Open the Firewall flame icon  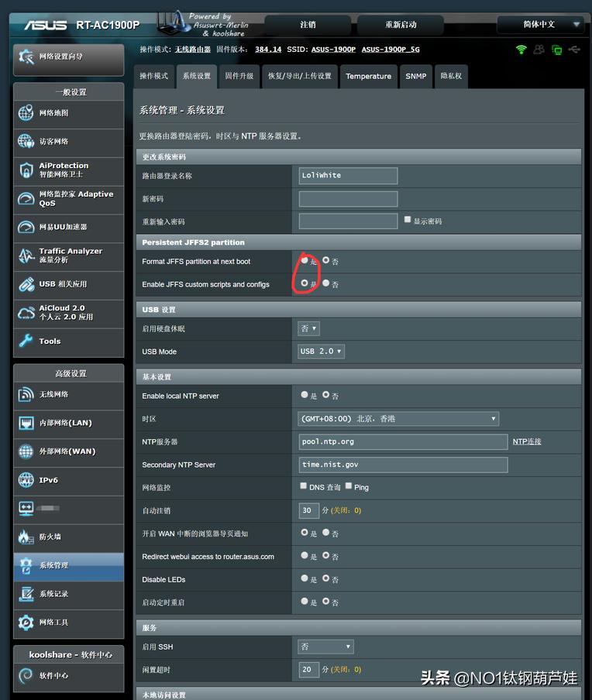tap(26, 537)
